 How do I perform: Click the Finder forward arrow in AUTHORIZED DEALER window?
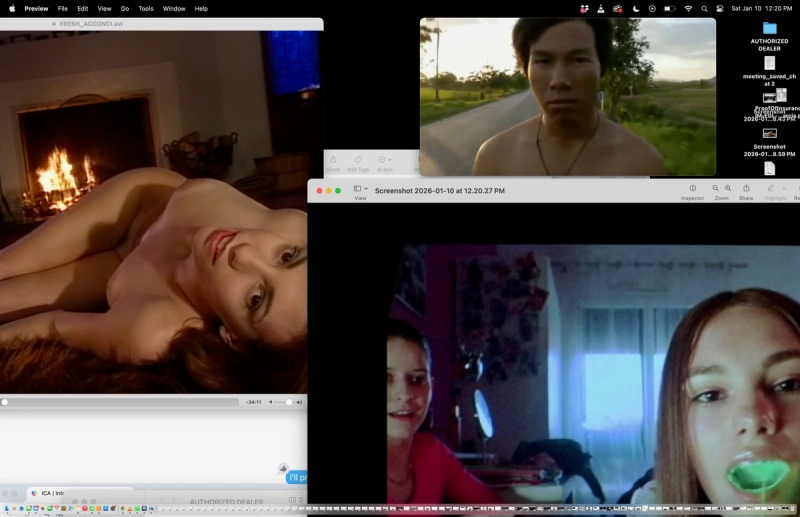click(x=173, y=500)
